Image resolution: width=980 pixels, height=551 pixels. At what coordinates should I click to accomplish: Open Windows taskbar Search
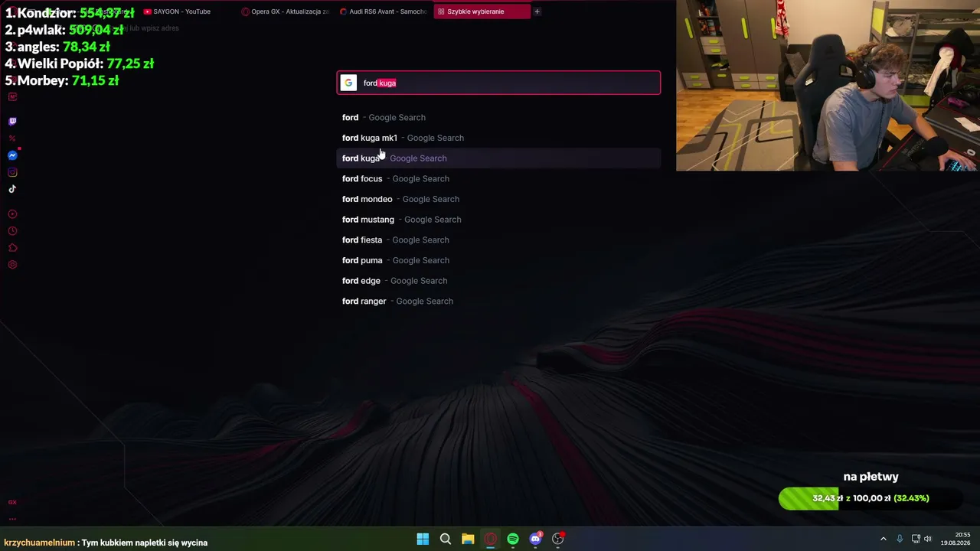[x=445, y=539]
